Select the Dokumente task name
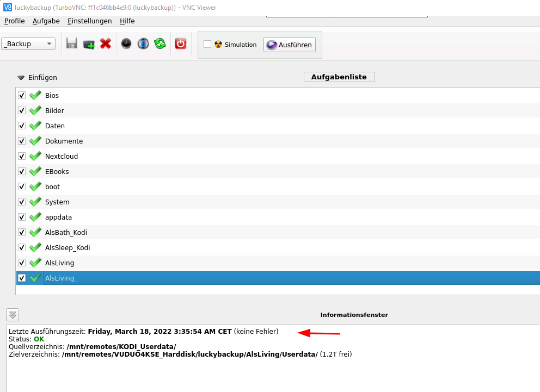Viewport: 540px width, 392px height. [64, 141]
